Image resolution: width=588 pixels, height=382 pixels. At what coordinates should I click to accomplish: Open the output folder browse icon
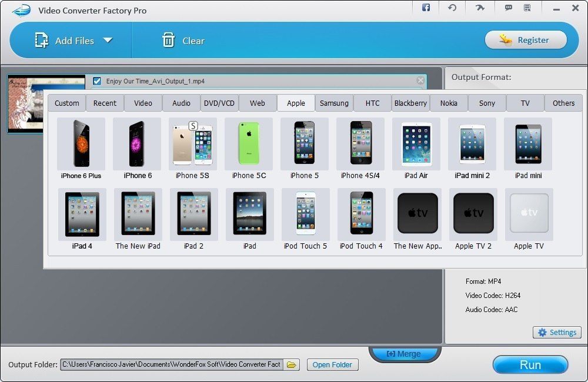[x=291, y=364]
